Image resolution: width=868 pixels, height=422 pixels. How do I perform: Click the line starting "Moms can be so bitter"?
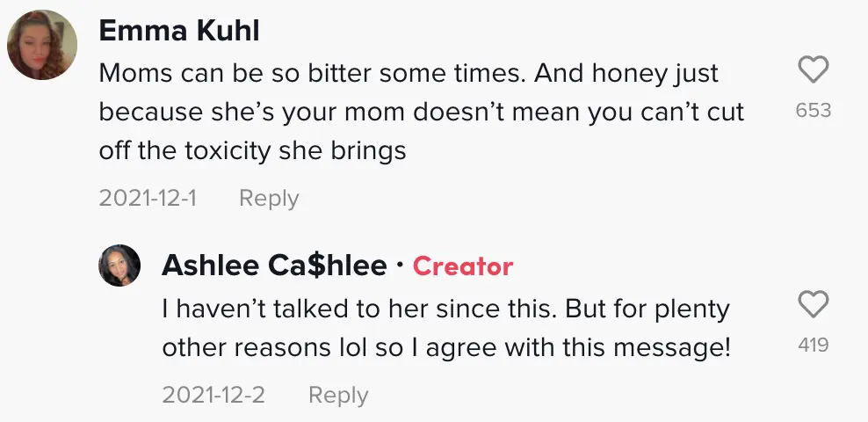409,73
